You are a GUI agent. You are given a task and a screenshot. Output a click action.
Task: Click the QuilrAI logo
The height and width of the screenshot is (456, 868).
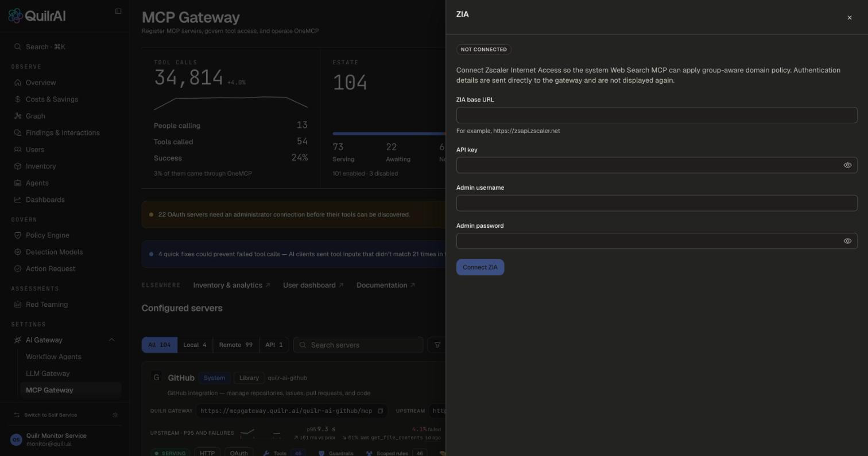[x=37, y=15]
